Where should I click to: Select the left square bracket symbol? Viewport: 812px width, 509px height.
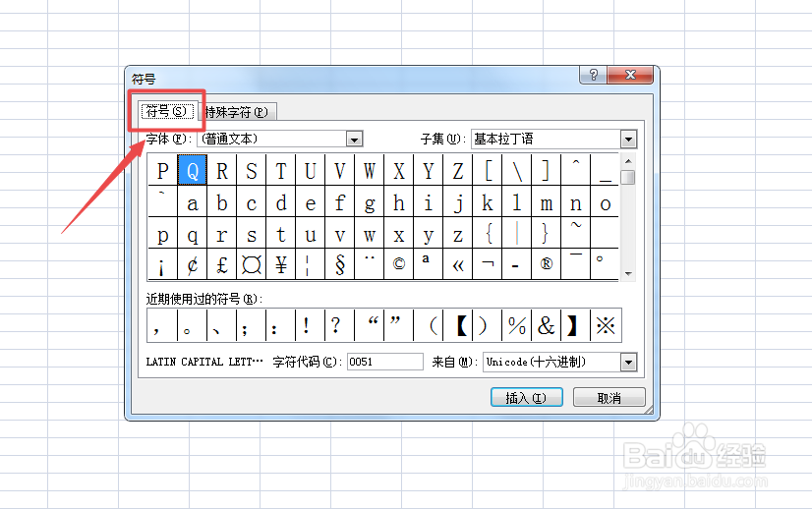tap(488, 170)
